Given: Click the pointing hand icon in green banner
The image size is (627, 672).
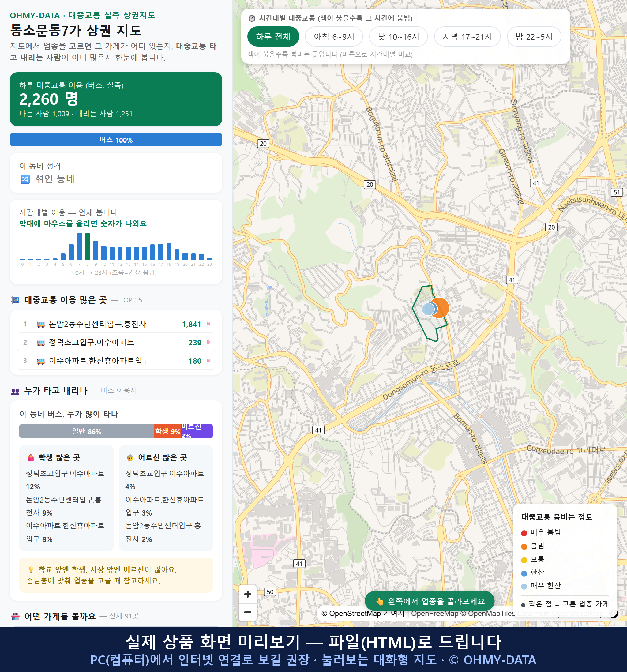Looking at the screenshot, I should [380, 601].
